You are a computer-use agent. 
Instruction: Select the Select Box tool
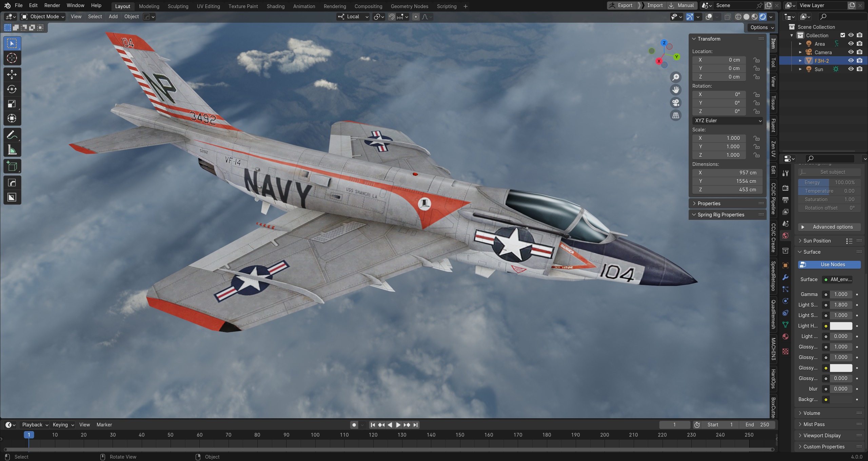[12, 43]
